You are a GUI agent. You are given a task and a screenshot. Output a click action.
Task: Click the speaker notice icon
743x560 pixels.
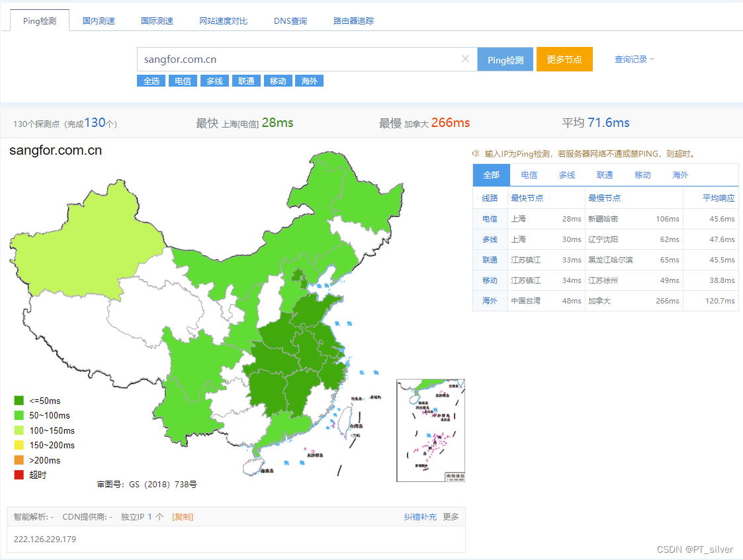tap(476, 153)
